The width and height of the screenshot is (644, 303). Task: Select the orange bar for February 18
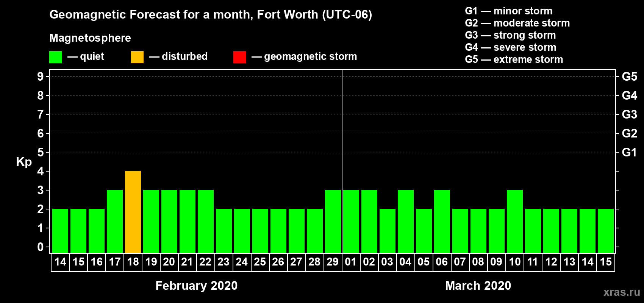[133, 212]
